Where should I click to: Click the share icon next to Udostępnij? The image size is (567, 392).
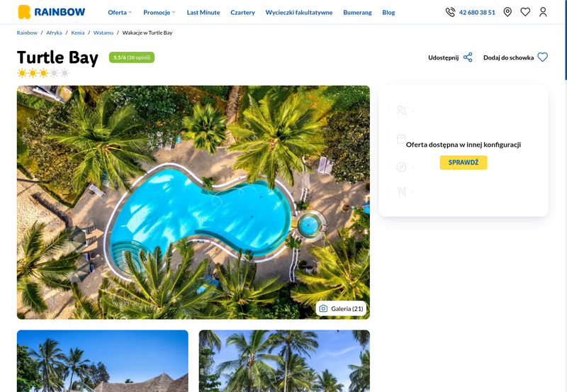click(x=468, y=57)
